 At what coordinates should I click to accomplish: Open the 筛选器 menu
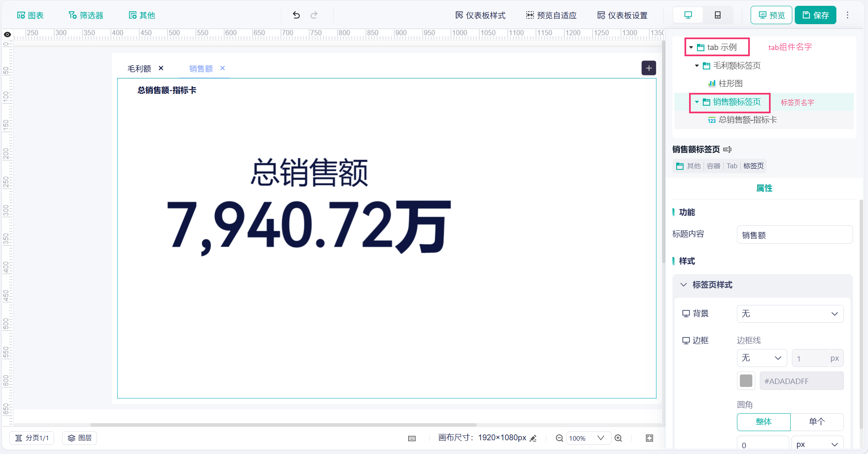pyautogui.click(x=86, y=15)
